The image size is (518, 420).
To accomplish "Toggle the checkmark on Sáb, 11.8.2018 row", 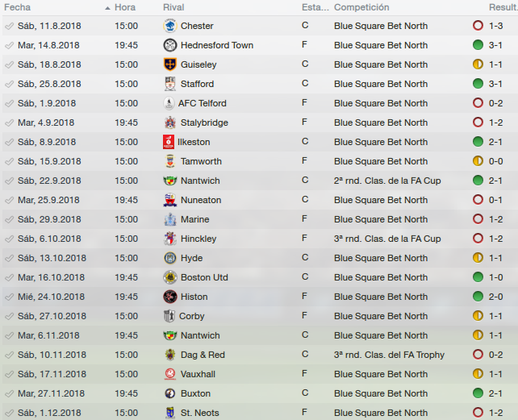I will click(x=9, y=26).
